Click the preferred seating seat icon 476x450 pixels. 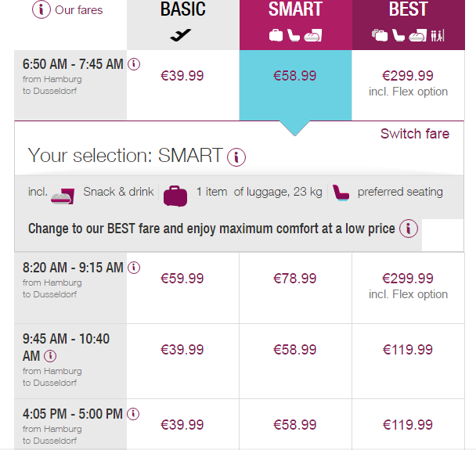pyautogui.click(x=341, y=193)
